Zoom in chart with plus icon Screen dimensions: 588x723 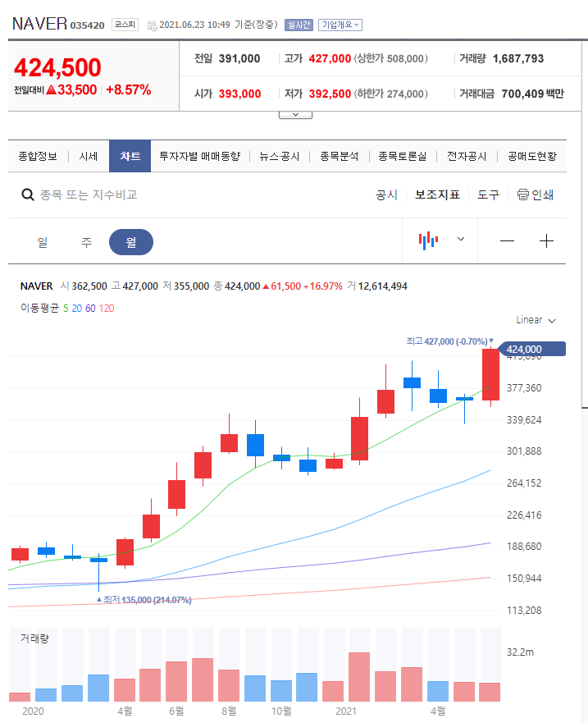[x=546, y=240]
